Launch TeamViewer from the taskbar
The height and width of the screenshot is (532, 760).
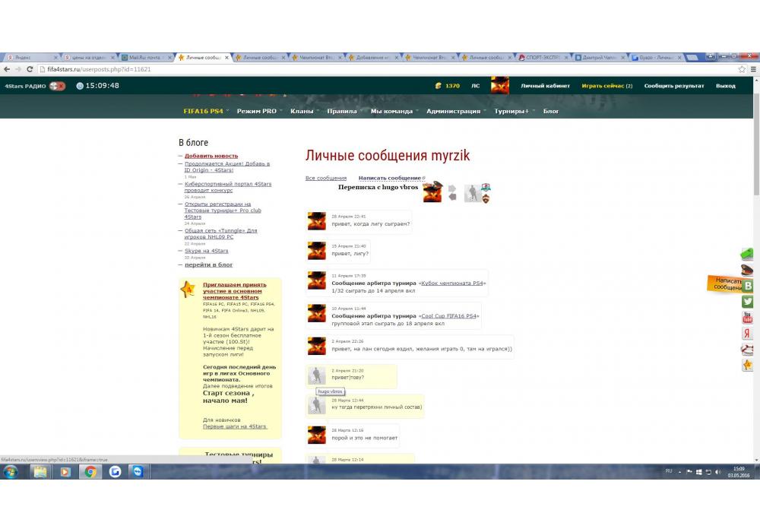tap(138, 472)
